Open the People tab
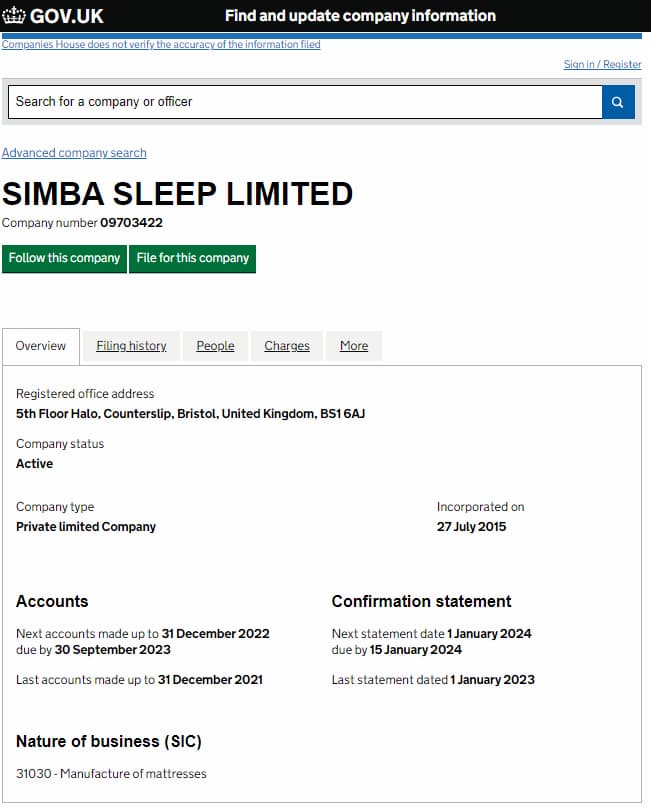 coord(215,345)
